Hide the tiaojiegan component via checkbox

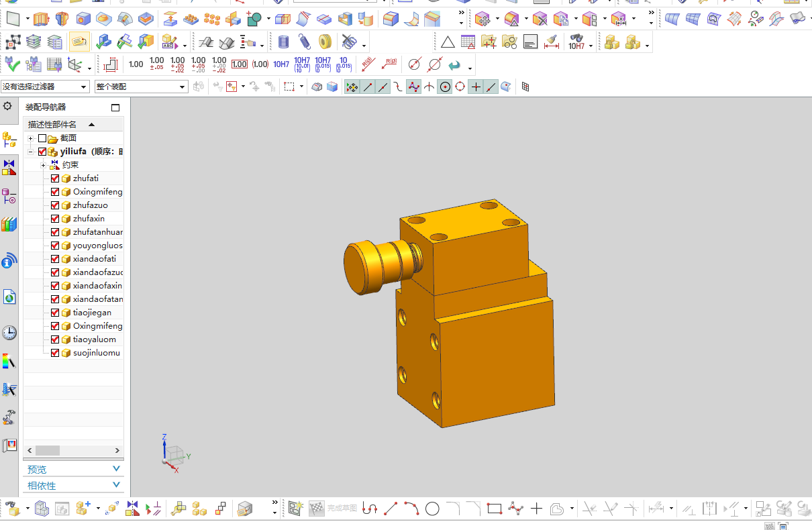coord(55,313)
